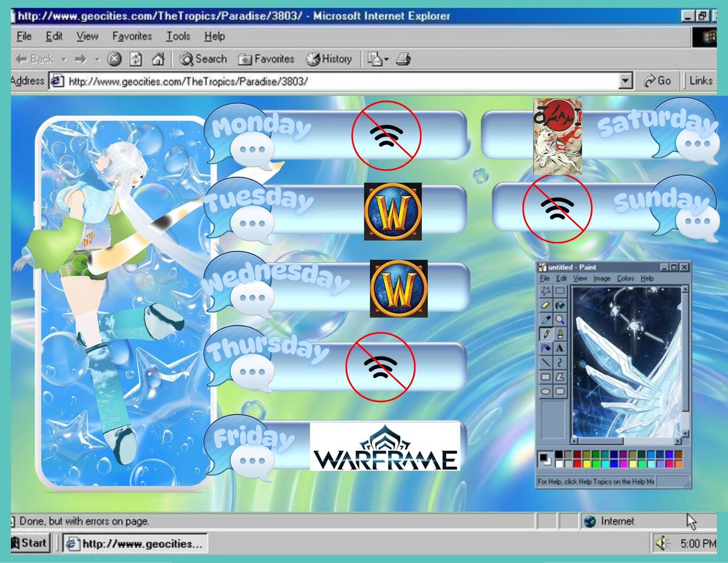Select the Pencil tool in Paint
The width and height of the screenshot is (728, 563).
[545, 334]
